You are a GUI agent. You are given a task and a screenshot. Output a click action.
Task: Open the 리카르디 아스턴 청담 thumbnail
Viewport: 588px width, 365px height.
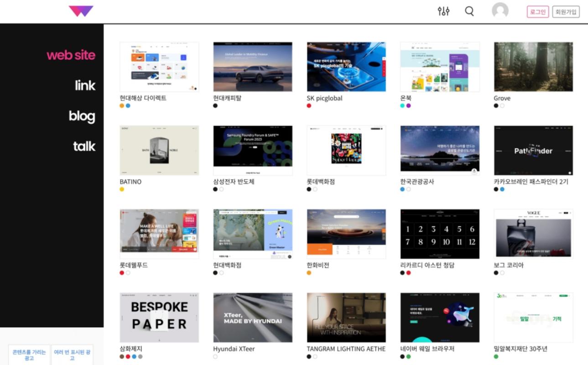440,234
